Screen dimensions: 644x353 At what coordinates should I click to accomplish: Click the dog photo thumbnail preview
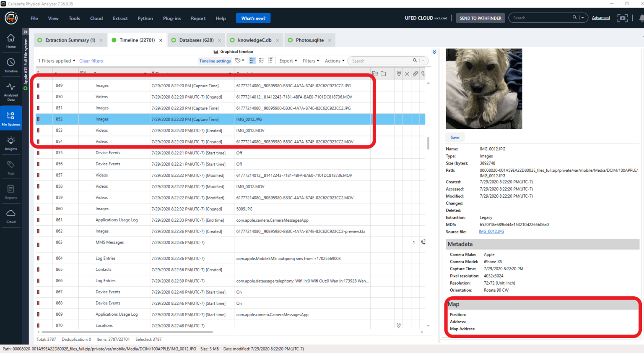tap(484, 88)
